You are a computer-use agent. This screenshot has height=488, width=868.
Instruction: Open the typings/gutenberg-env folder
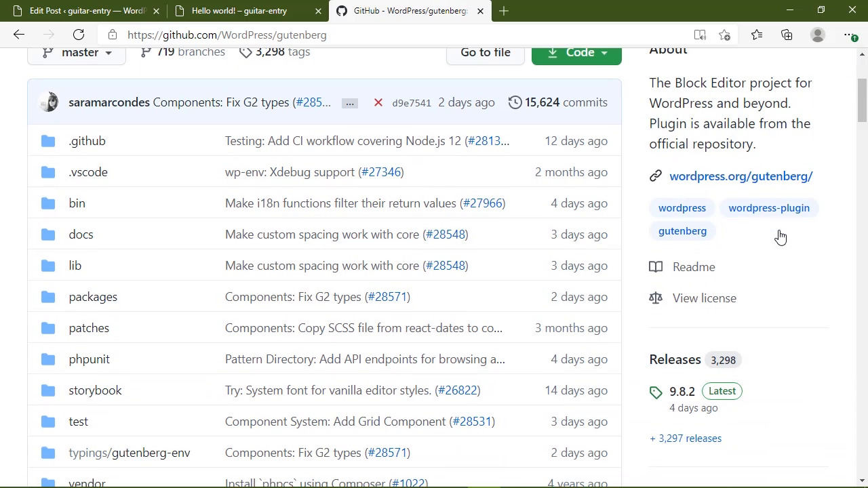[130, 453]
